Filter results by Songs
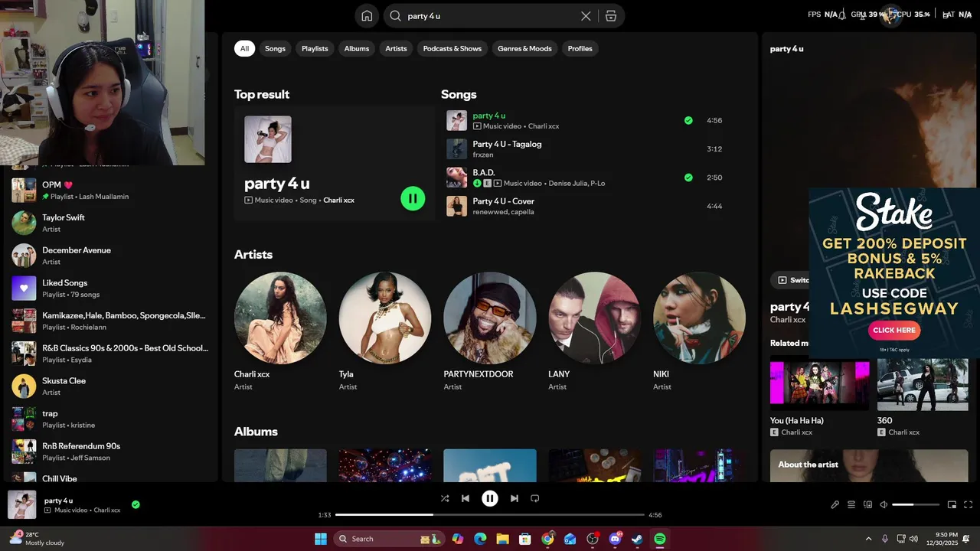The height and width of the screenshot is (551, 980). (275, 48)
